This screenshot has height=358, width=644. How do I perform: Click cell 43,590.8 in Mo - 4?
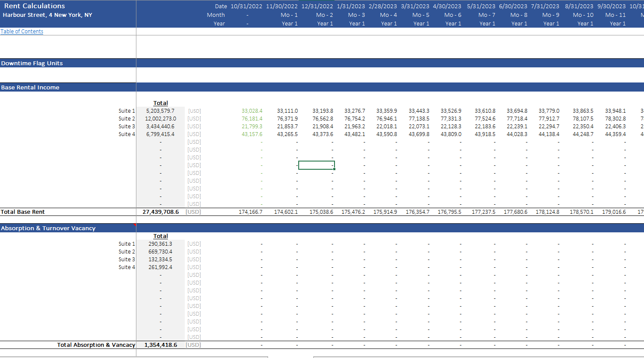coord(387,134)
